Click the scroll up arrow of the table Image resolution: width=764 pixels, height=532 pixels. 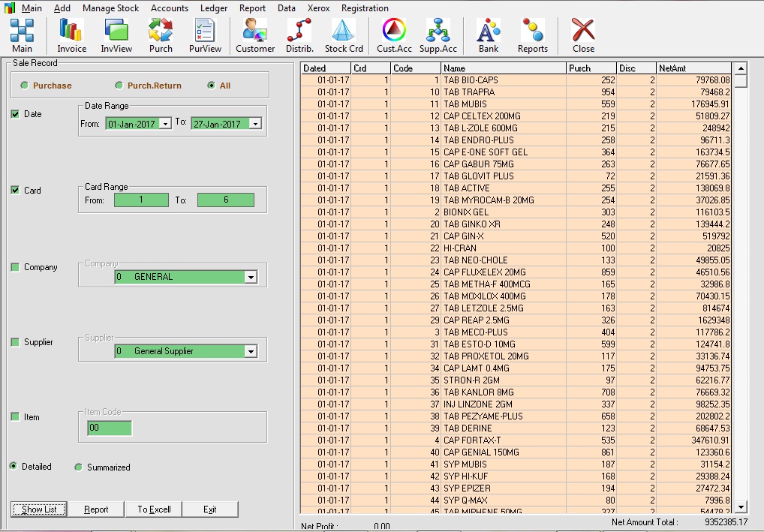(741, 68)
